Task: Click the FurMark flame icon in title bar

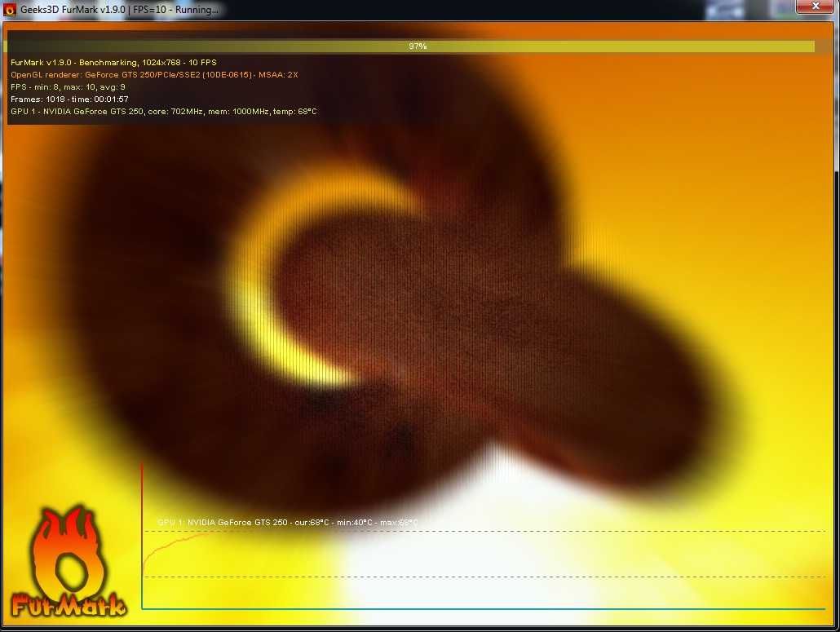Action: 10,9
